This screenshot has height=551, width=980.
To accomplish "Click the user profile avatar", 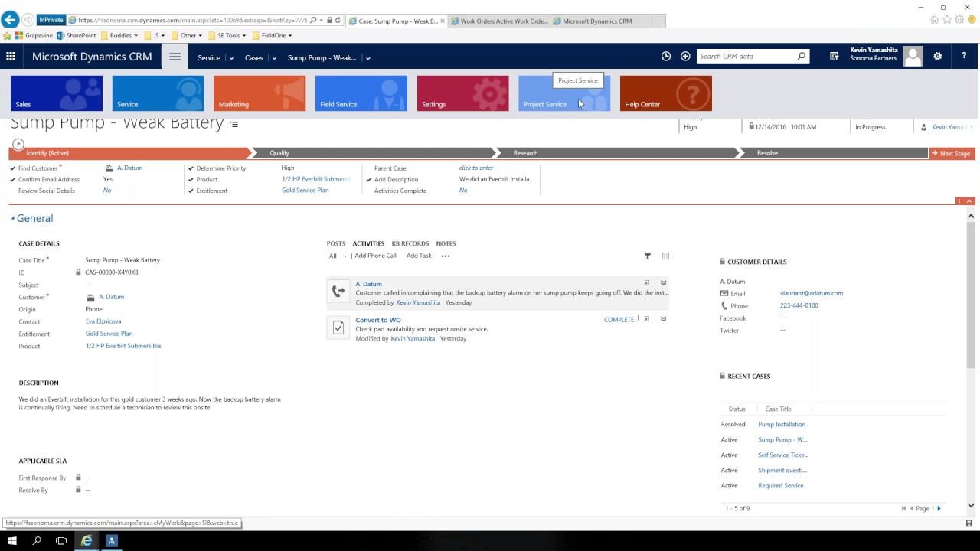I will click(913, 56).
